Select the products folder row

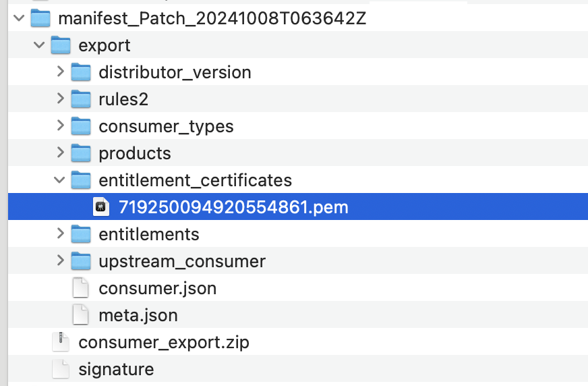(134, 153)
